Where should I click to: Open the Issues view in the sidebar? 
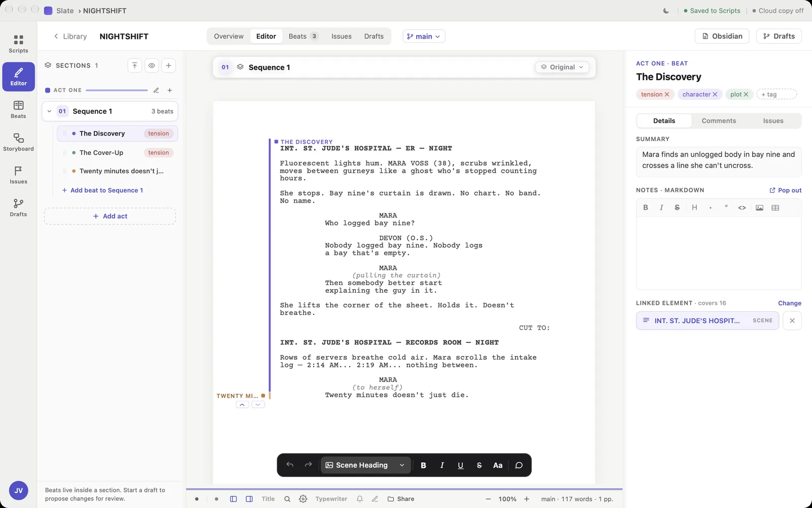18,175
